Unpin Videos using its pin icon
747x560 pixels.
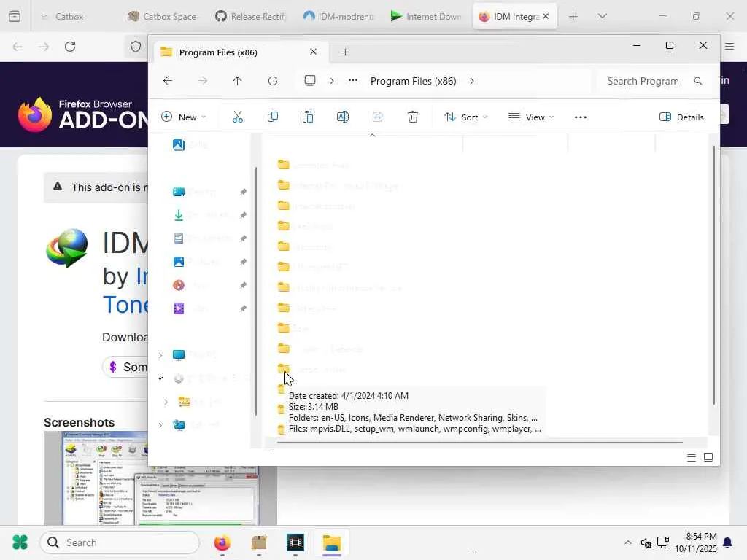point(243,308)
